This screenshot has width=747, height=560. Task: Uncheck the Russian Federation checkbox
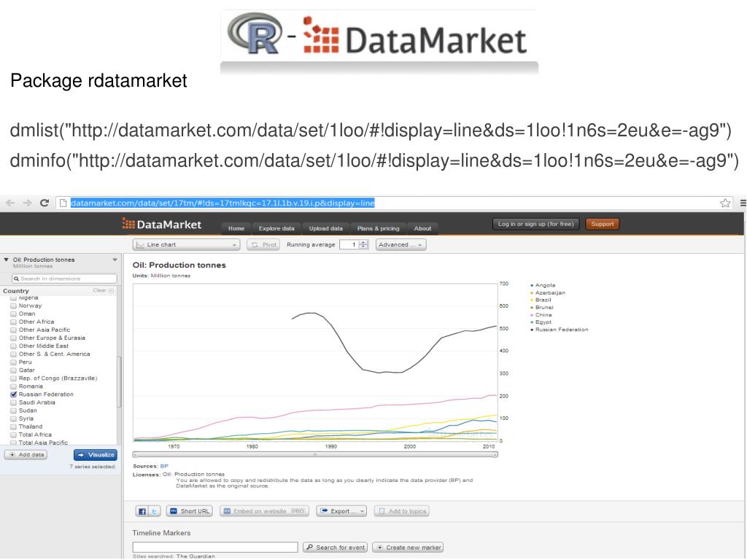coord(14,394)
